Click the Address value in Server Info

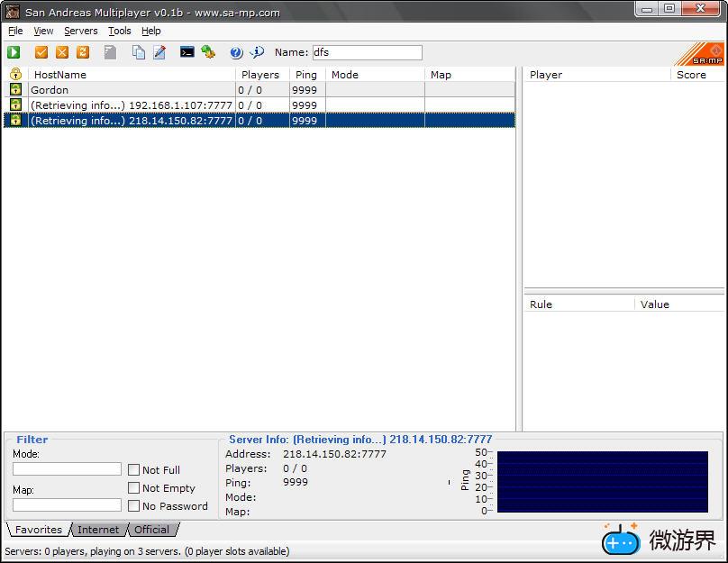[334, 454]
